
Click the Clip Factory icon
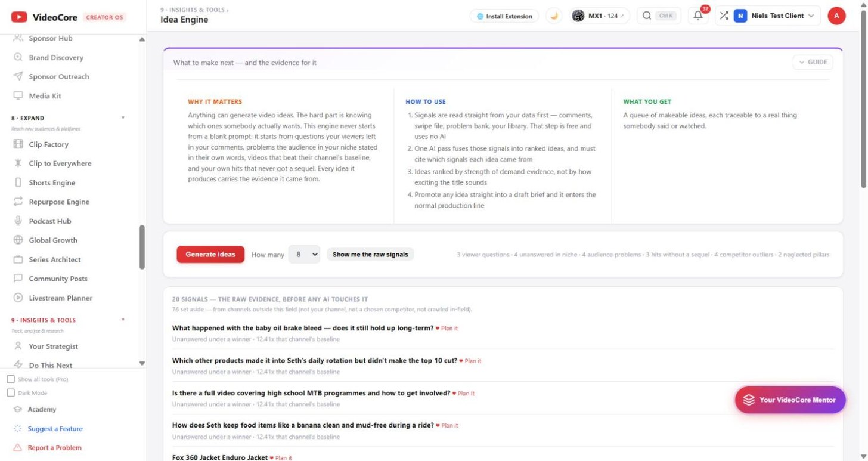pyautogui.click(x=18, y=144)
